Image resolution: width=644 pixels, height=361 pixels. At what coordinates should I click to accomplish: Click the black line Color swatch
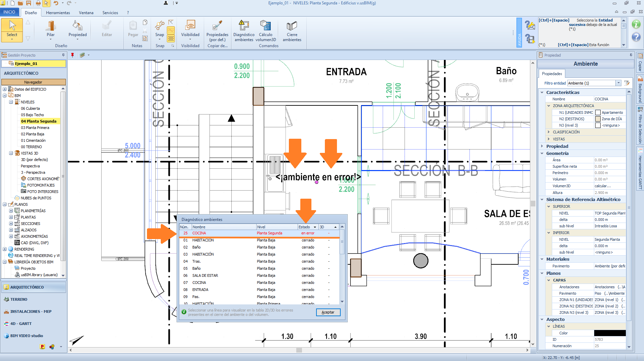click(x=610, y=333)
